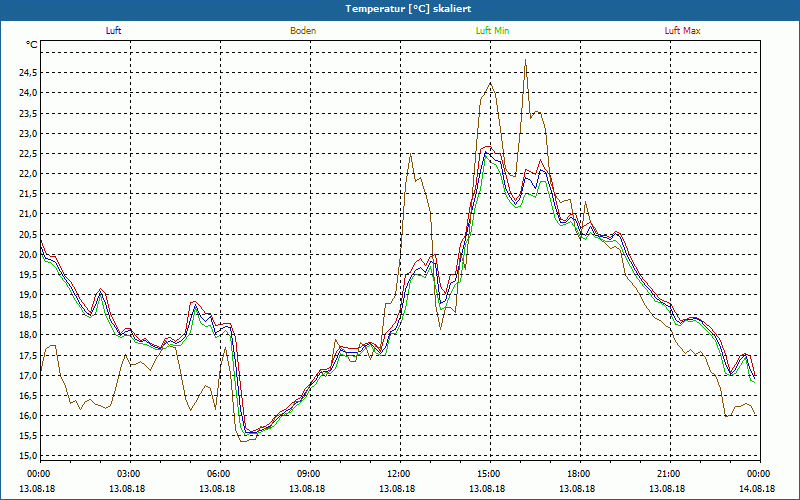Click the 15:00 time axis label

[x=489, y=474]
